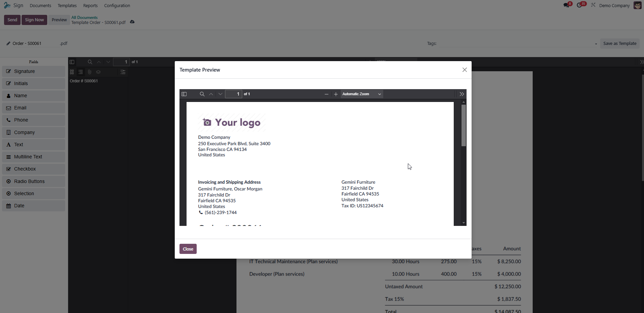Toggle sidebar in Template Preview viewer
Screen dimensions: 644x313
tap(184, 94)
